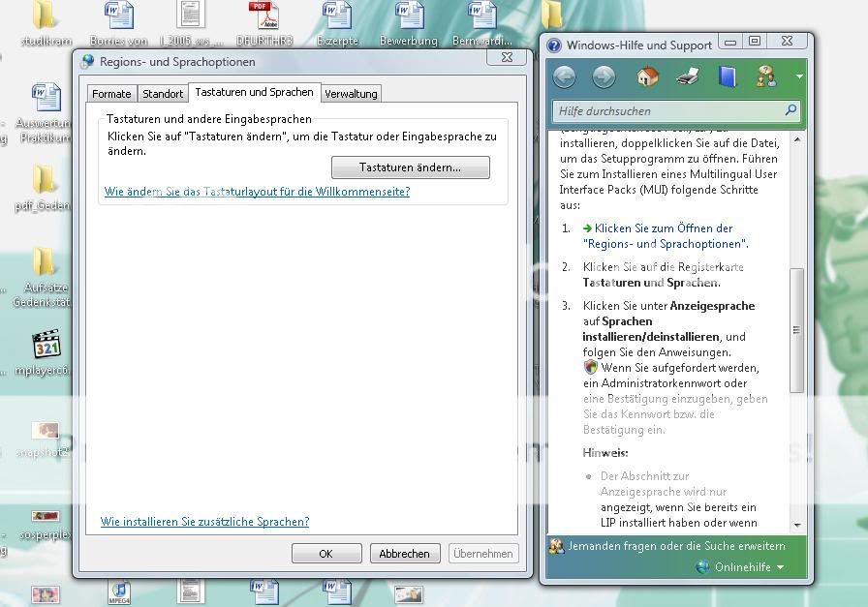Switch to the Formate tab

coord(111,94)
